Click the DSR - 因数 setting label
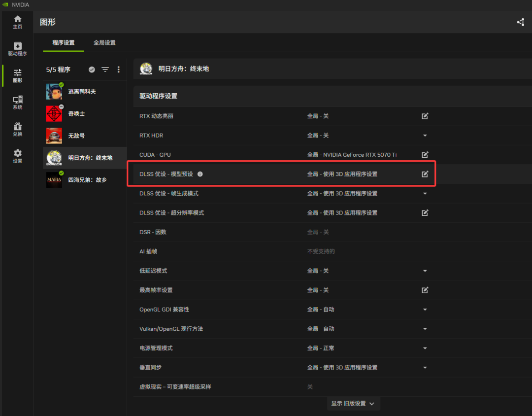532x416 pixels. 153,232
